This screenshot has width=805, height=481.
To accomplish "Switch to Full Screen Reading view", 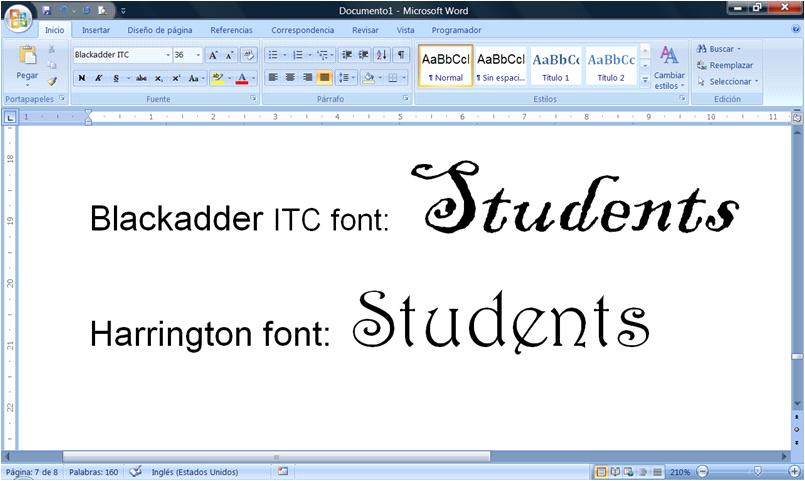I will pyautogui.click(x=615, y=472).
